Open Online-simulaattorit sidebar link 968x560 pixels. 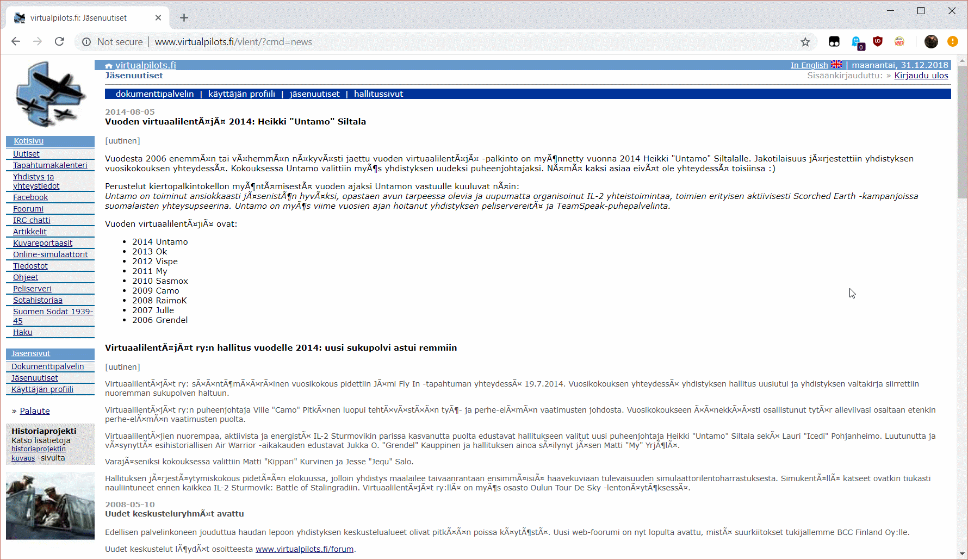pyautogui.click(x=51, y=254)
